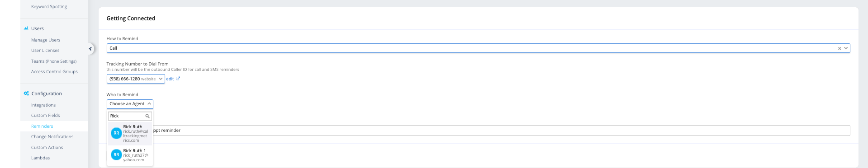Click the Users section chart icon
This screenshot has width=868, height=168.
(26, 28)
